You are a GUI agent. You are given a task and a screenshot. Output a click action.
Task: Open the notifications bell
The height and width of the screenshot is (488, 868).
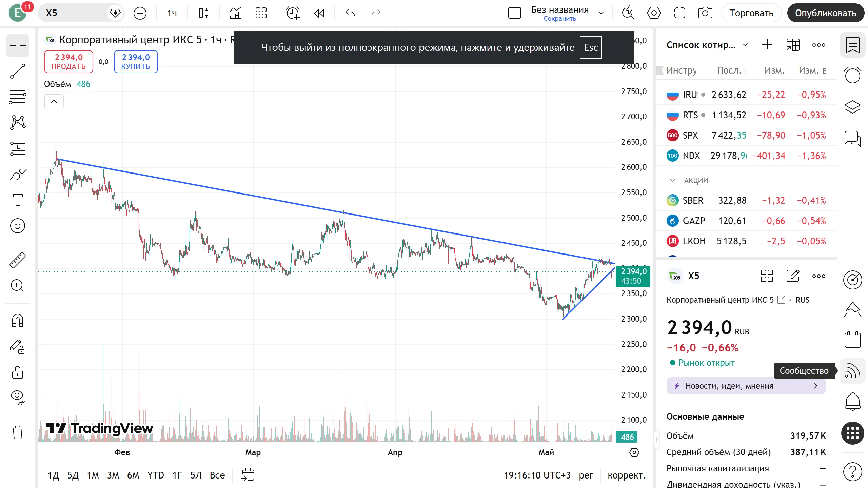coord(853,402)
